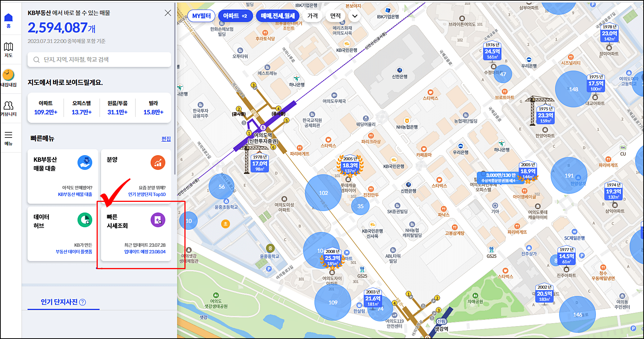This screenshot has width=644, height=339.
Task: Click the 17.5억 100㎡ price marker
Action: (596, 83)
